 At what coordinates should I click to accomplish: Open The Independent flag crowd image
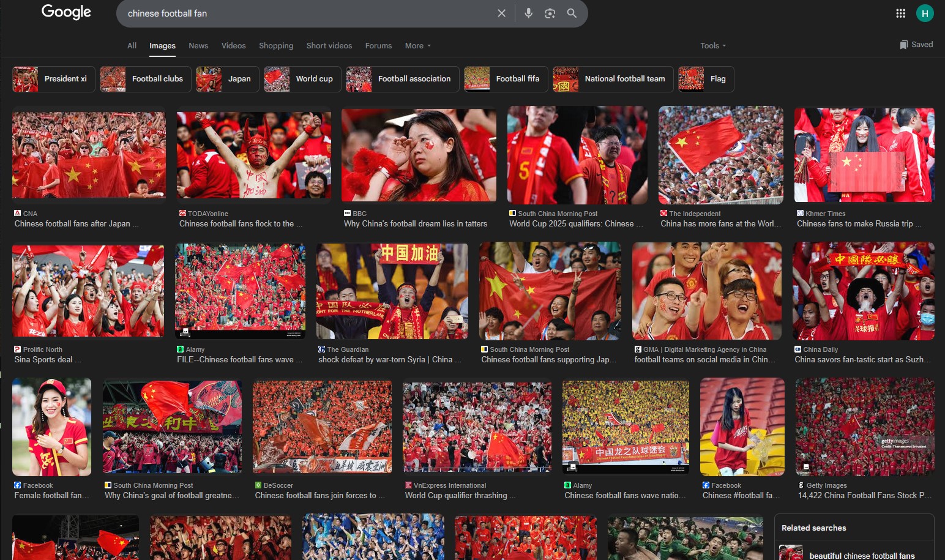tap(720, 155)
